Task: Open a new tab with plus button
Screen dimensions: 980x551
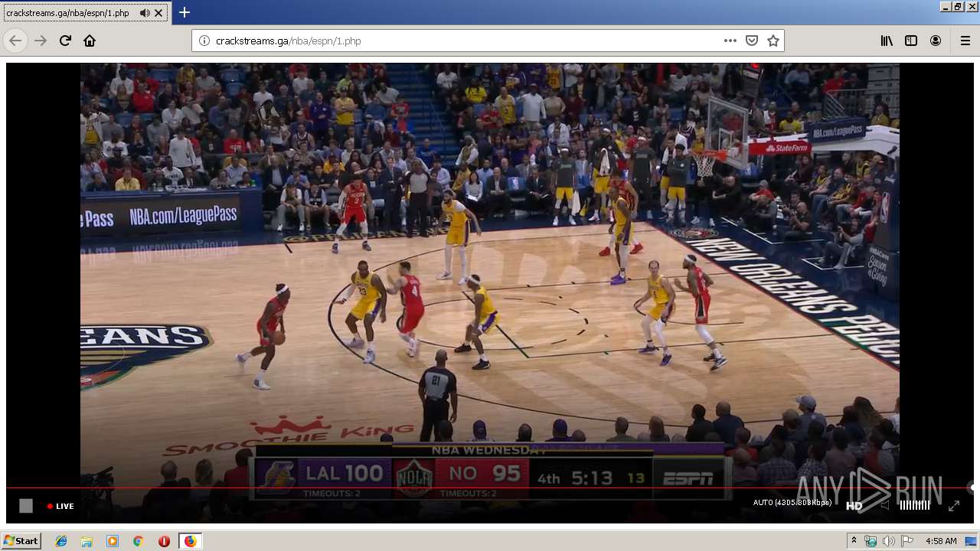Action: 185,12
